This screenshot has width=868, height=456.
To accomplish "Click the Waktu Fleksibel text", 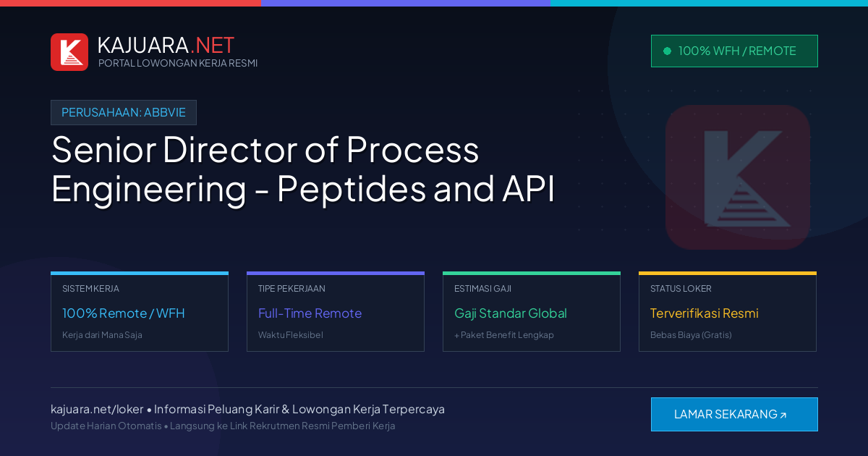I will coord(290,335).
